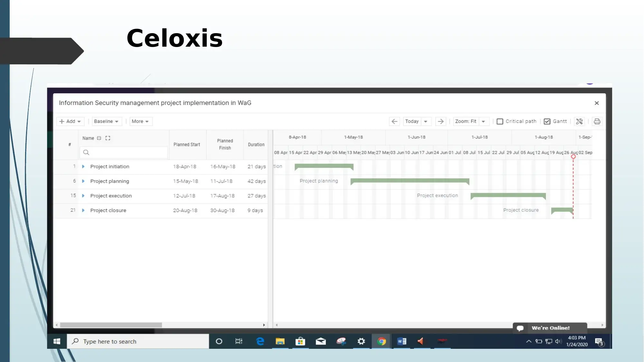Select the print icon in toolbar
Viewport: 644px width, 362px height.
coord(597,121)
